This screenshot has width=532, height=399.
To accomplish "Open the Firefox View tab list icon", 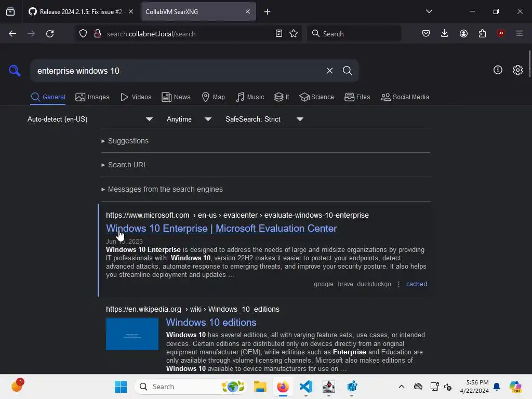I will coord(10,11).
